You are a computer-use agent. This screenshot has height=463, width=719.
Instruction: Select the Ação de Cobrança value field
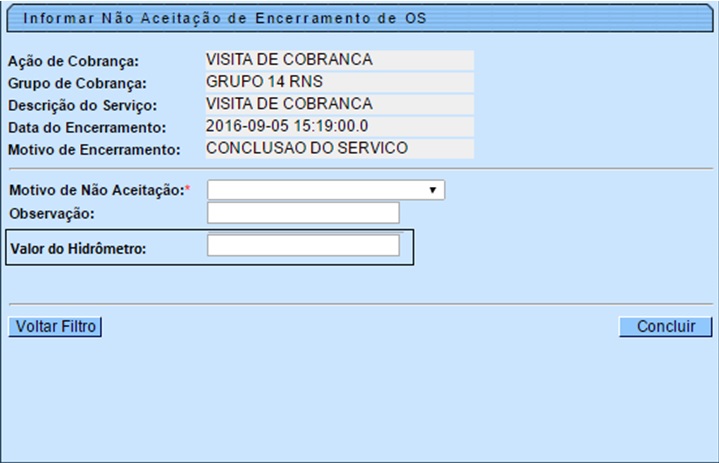click(338, 61)
